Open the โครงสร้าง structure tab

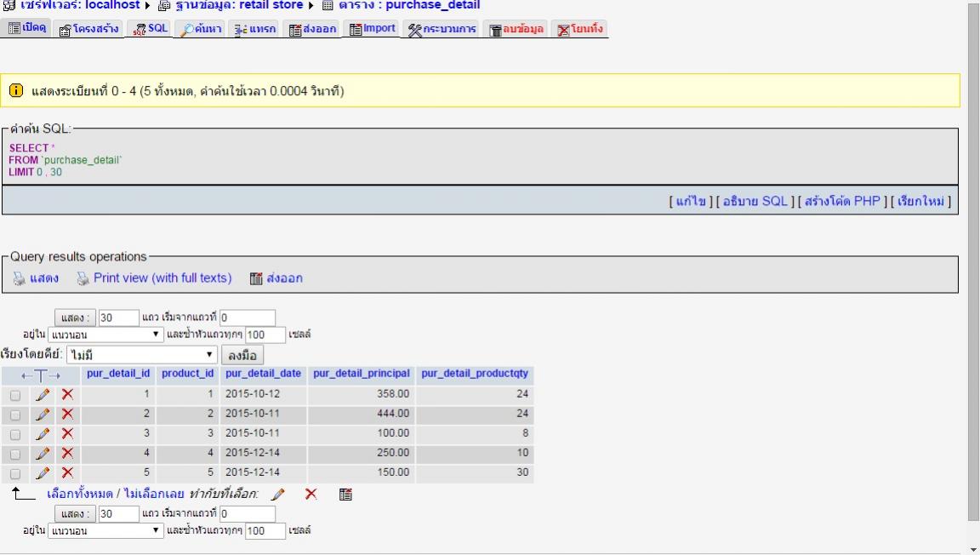(88, 29)
